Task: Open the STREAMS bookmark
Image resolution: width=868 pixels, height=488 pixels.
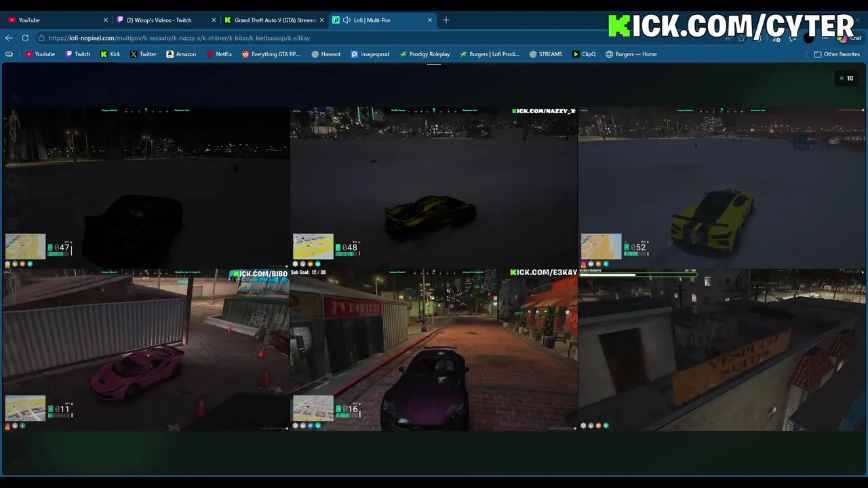Action: point(546,54)
